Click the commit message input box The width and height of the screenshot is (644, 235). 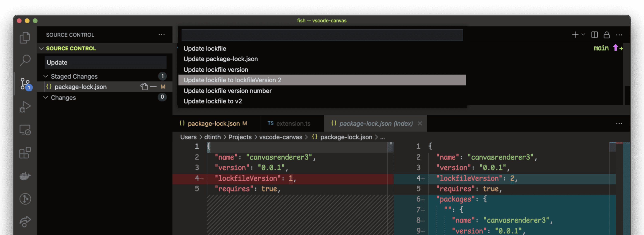pos(105,62)
